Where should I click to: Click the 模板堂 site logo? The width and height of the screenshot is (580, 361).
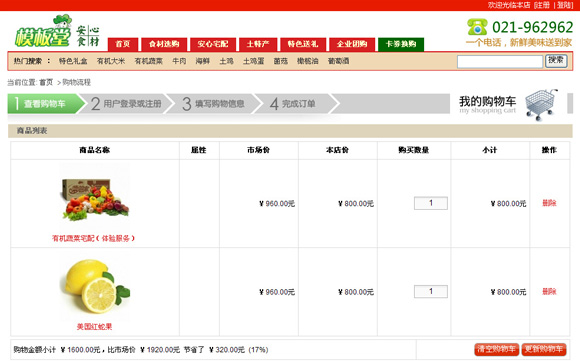[x=57, y=31]
